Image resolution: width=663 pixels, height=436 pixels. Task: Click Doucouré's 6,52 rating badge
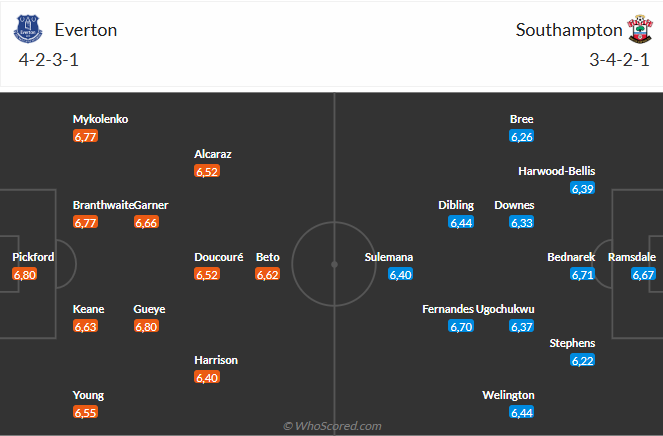coord(207,274)
